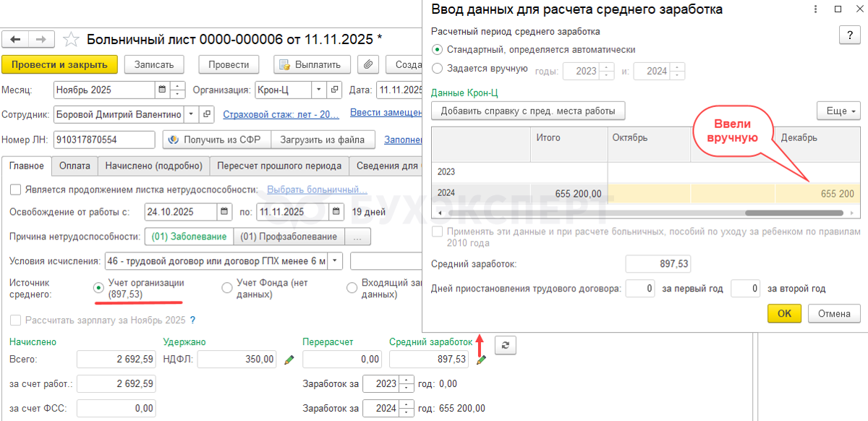Screen dimensions: 868x421
Task: Expand Условия исчисления dropdown arrow
Action: [336, 260]
